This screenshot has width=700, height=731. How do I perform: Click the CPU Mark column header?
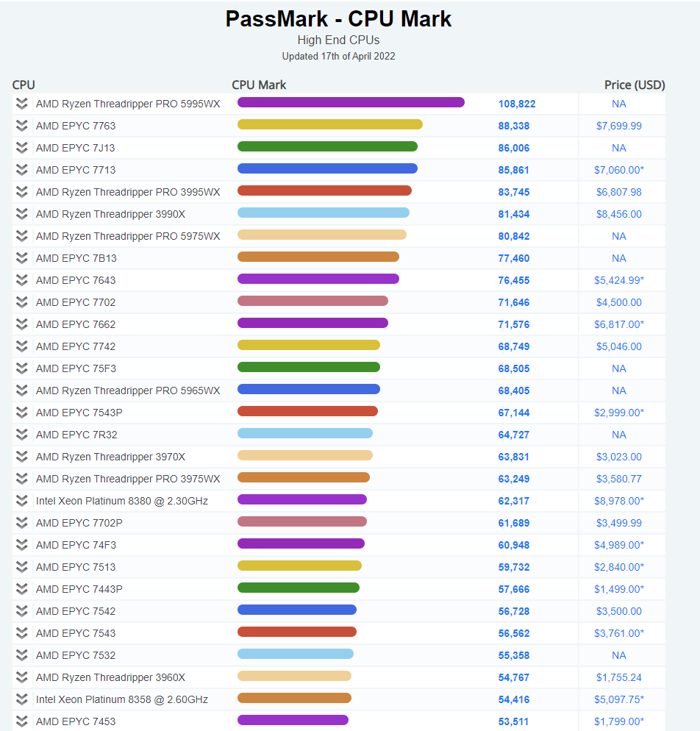[259, 85]
